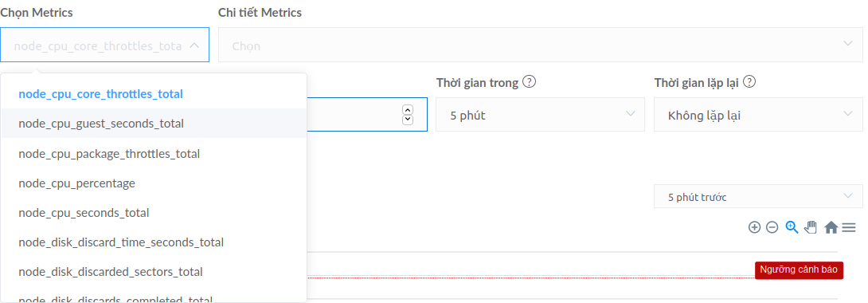Activate the selection zoom magnifier tool

coord(792,227)
